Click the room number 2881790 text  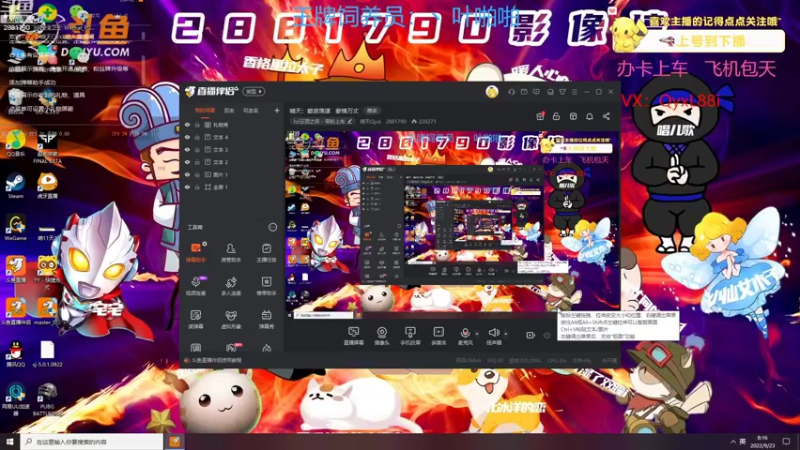click(396, 121)
